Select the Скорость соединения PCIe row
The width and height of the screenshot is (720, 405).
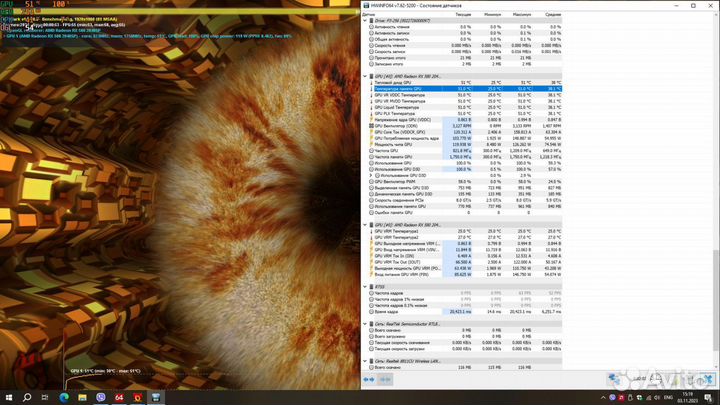[x=465, y=200]
